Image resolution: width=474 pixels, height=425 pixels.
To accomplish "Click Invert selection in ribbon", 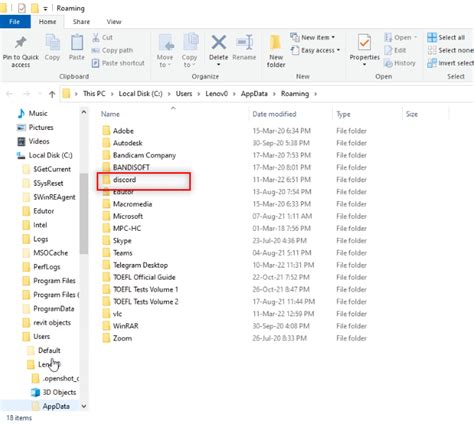I will (x=450, y=63).
